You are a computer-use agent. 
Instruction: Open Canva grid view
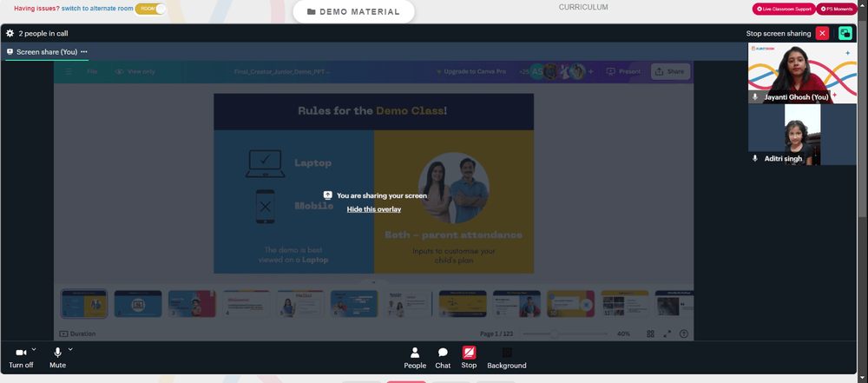(x=651, y=333)
